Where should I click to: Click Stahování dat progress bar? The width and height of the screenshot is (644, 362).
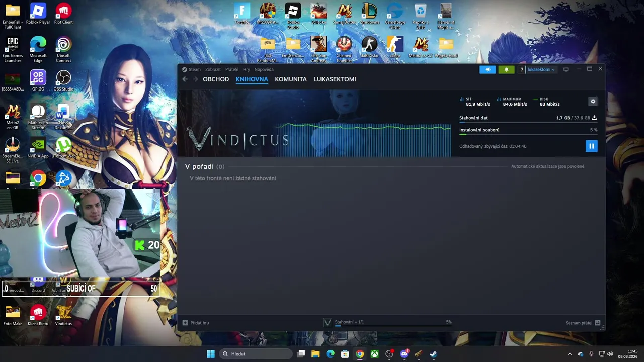click(528, 122)
